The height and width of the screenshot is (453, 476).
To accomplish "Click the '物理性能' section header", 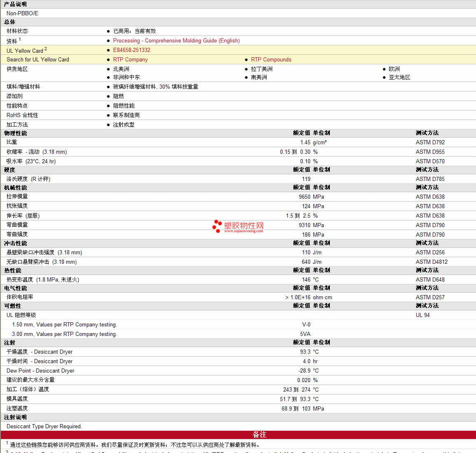I will (16, 133).
